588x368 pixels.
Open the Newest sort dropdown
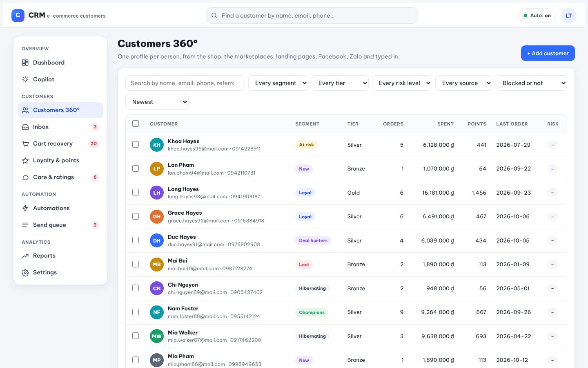pos(157,102)
